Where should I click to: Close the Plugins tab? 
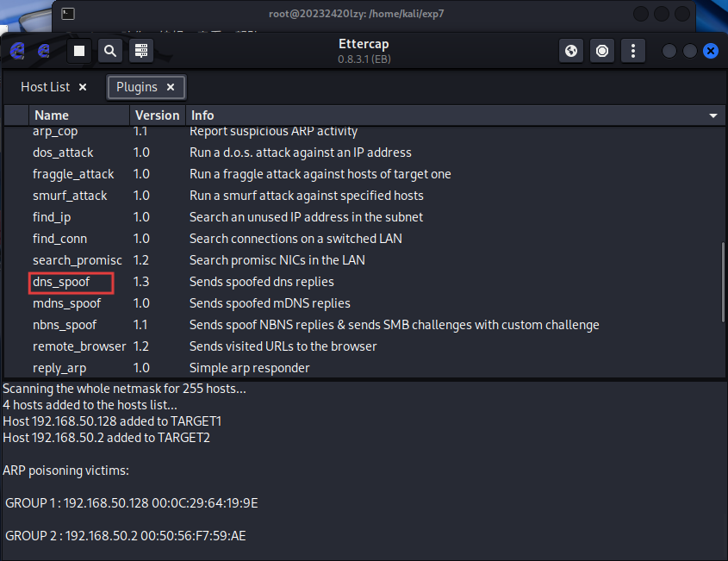[x=171, y=87]
